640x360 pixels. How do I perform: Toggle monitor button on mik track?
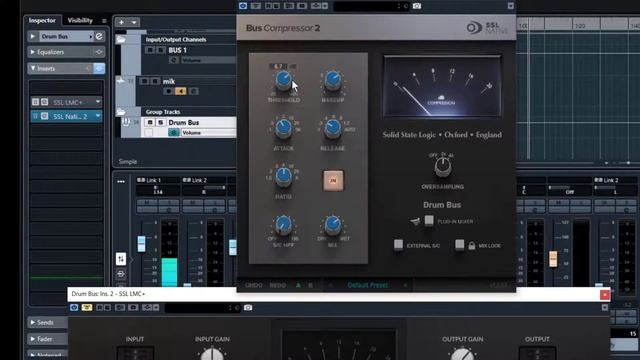point(180,91)
